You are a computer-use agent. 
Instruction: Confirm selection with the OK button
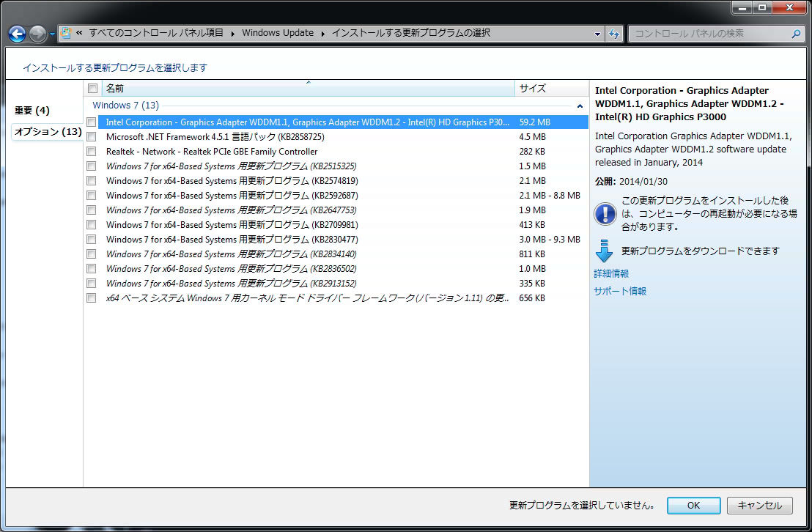tap(693, 506)
